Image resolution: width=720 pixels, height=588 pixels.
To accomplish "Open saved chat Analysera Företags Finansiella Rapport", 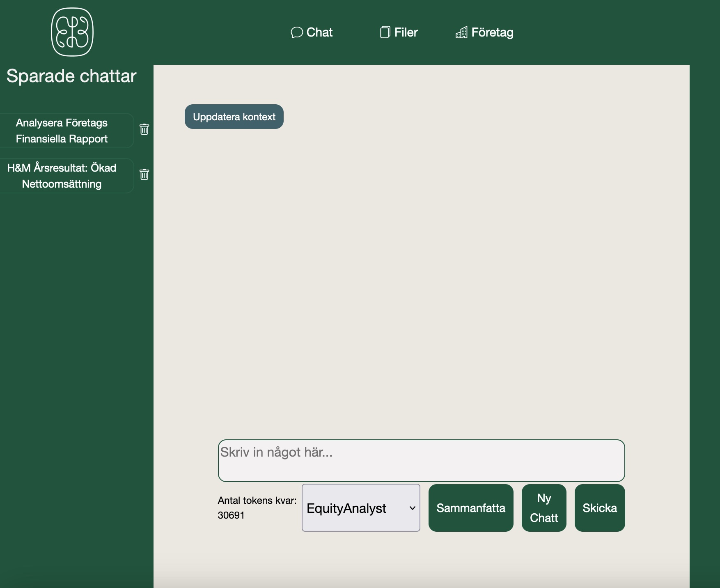I will coord(66,131).
